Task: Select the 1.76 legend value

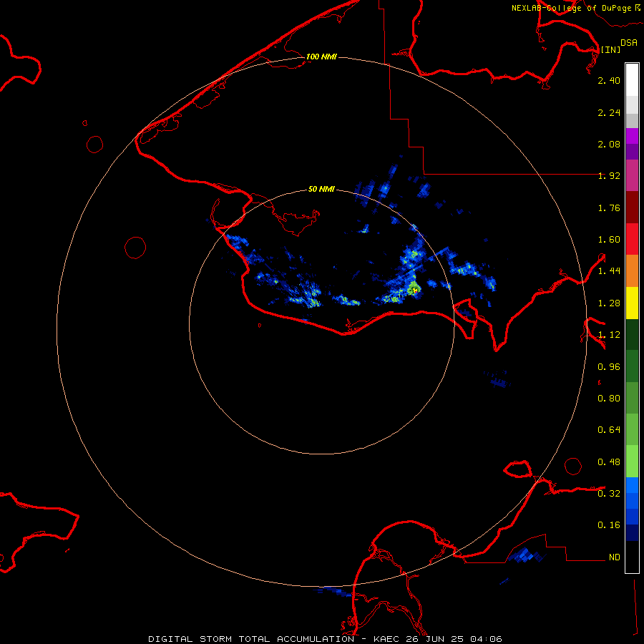Action: (x=609, y=208)
